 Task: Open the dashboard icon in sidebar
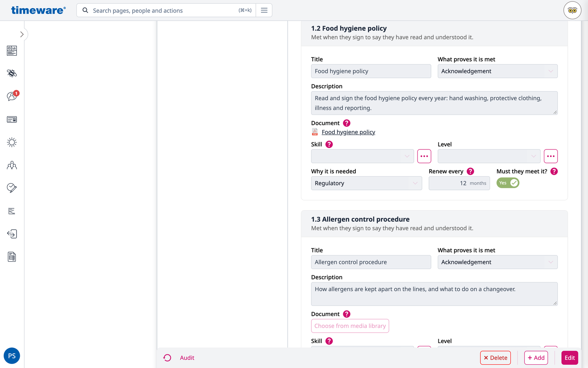[12, 50]
